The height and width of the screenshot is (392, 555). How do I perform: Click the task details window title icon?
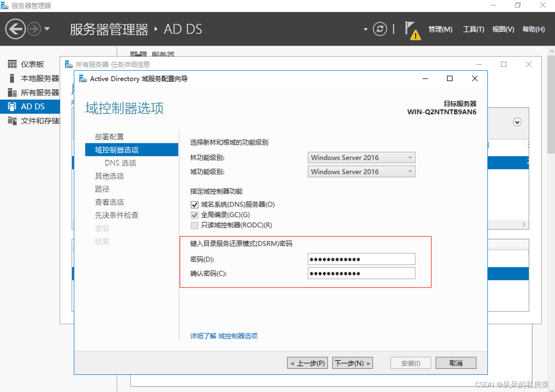[69, 64]
